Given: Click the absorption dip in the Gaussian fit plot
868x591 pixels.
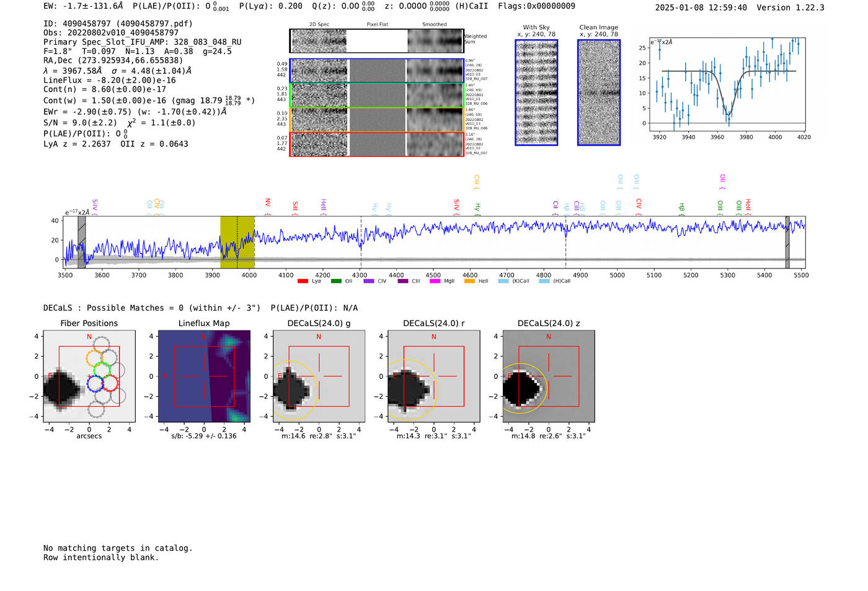Looking at the screenshot, I should point(728,112).
